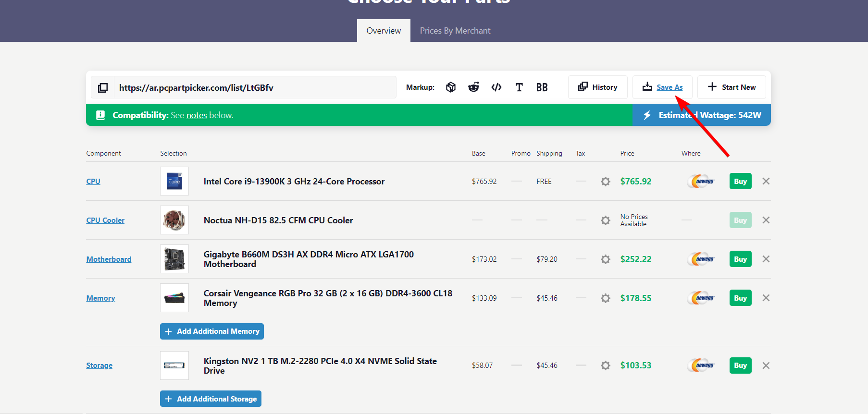Open the Noctua NH-D15 cooler product name
Viewport: 868px width, 414px height.
pos(278,220)
